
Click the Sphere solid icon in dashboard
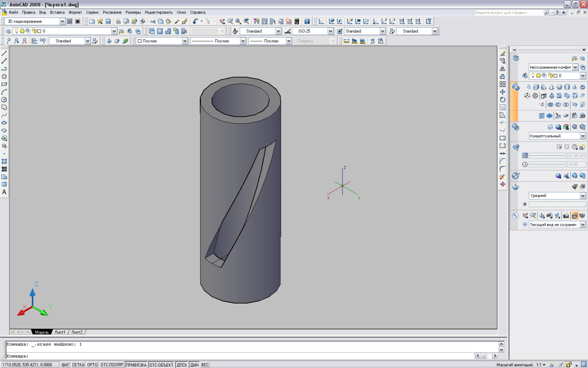click(x=559, y=87)
